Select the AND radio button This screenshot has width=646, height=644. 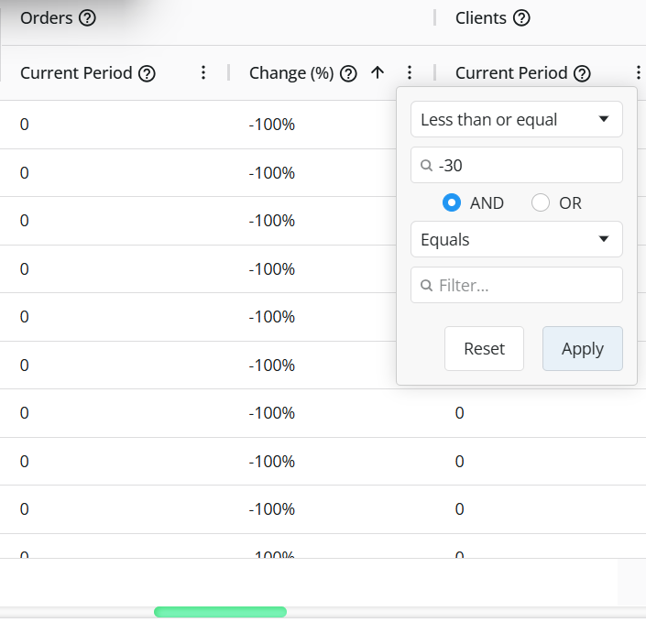coord(451,203)
